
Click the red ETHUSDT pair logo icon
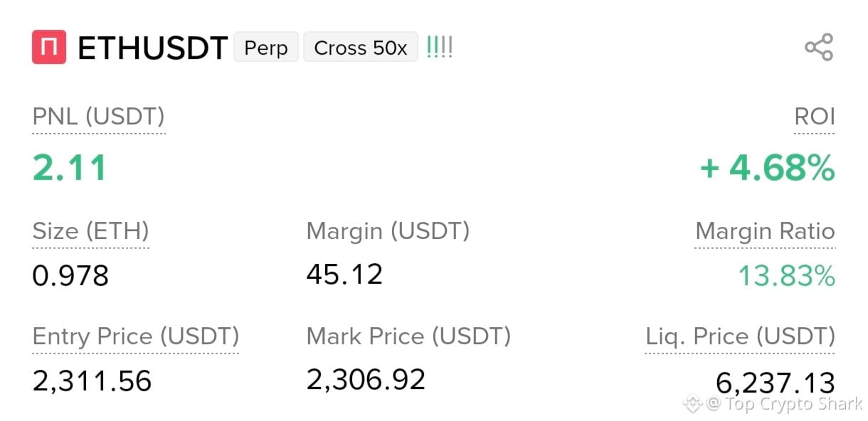click(49, 47)
